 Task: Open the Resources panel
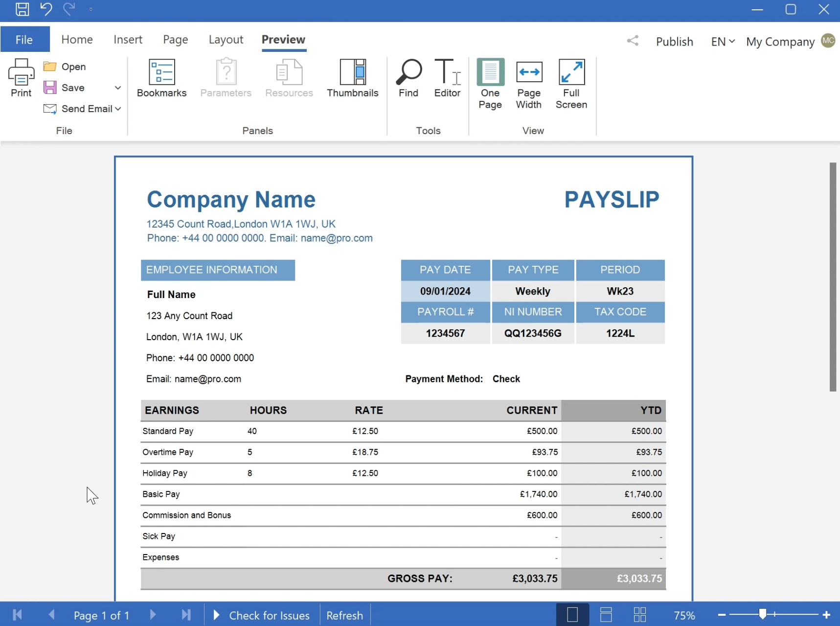pos(289,78)
